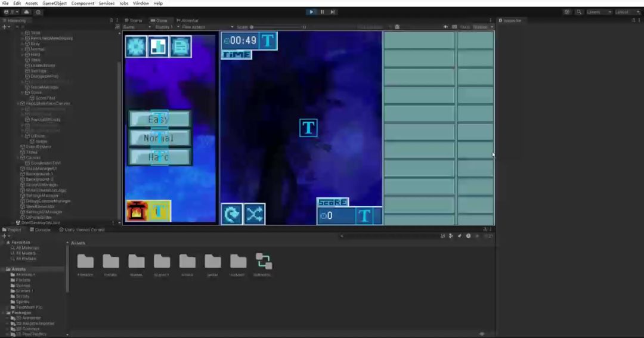Click the rotate arrow icon in game view
This screenshot has width=644, height=338.
(x=231, y=214)
